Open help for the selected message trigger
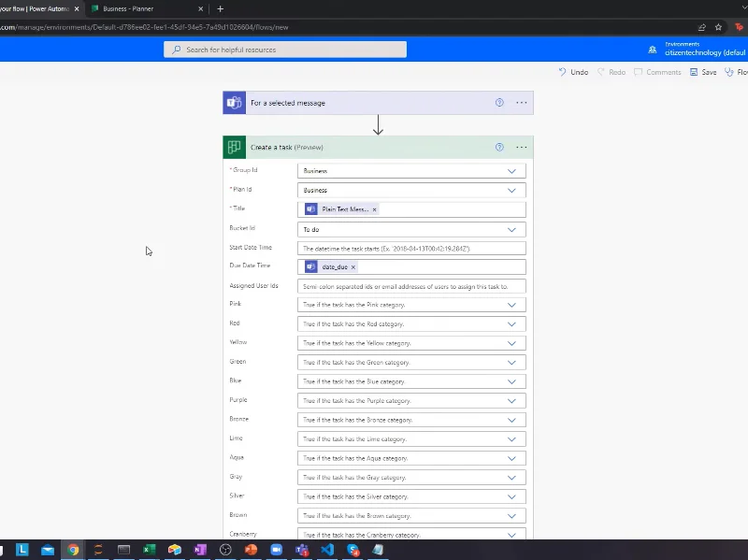 (x=499, y=103)
